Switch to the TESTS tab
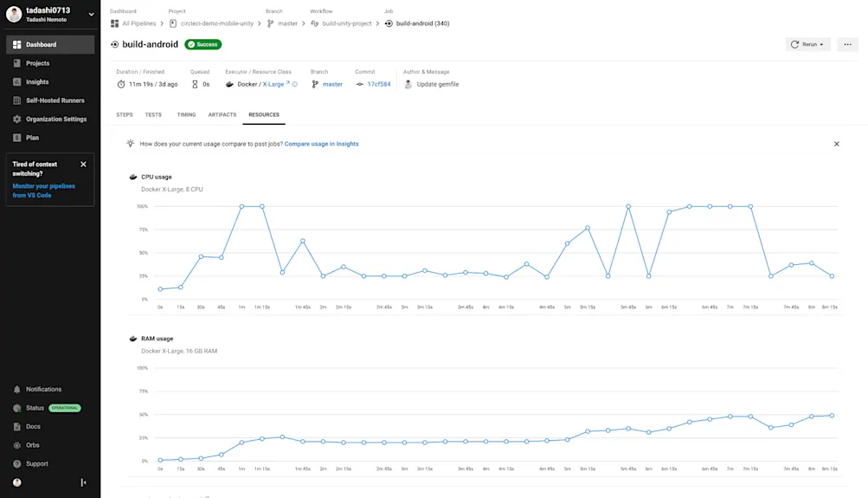This screenshot has height=498, width=868. tap(153, 114)
